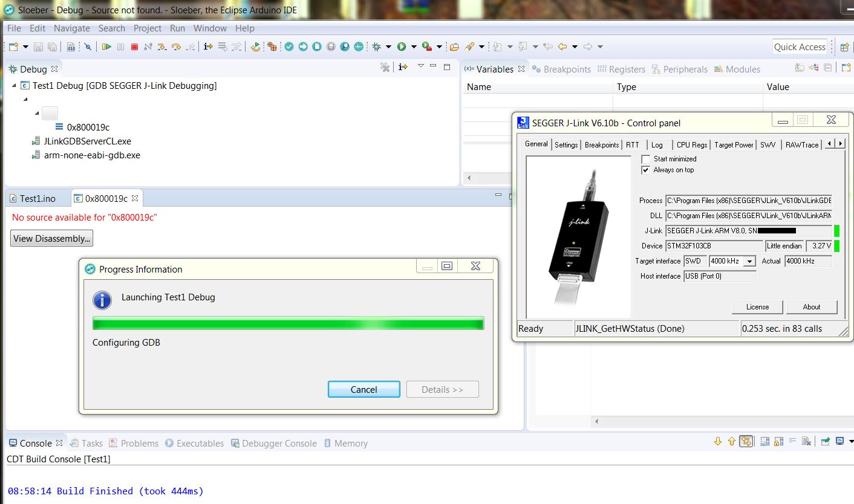Click the Arduino Verify checkmark icon
The width and height of the screenshot is (854, 504).
(x=289, y=47)
